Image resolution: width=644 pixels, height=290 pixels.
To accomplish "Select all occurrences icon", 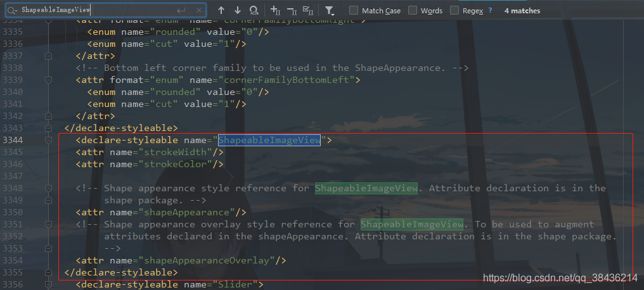I will pyautogui.click(x=307, y=10).
